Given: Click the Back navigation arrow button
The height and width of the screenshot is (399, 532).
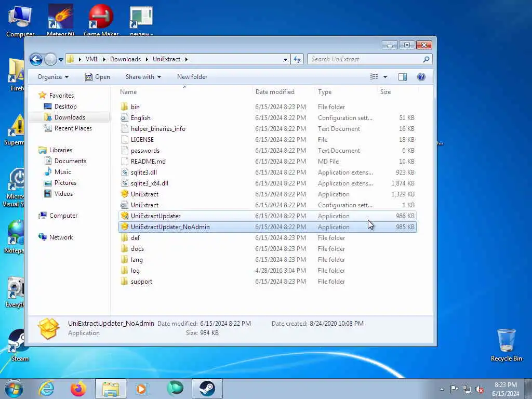Looking at the screenshot, I should [36, 59].
